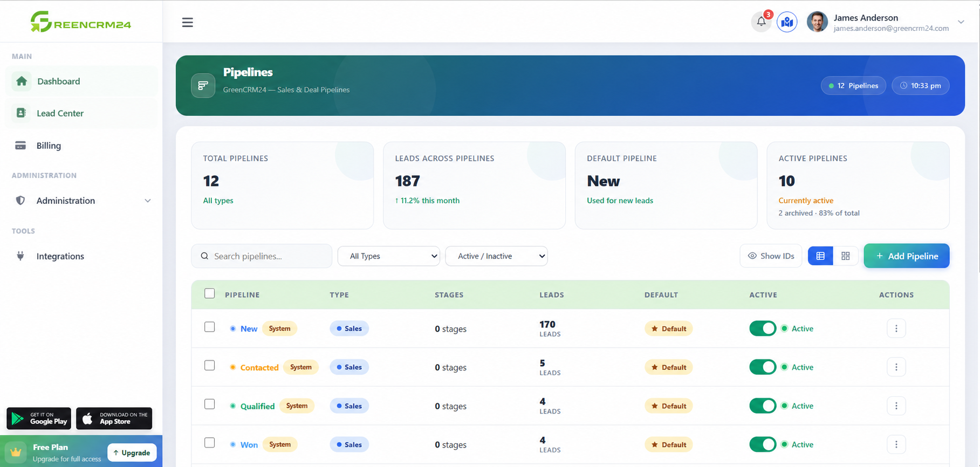Open actions menu for Won pipeline
980x467 pixels.
(x=896, y=444)
